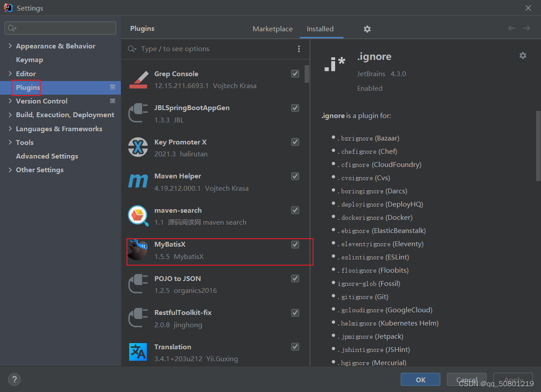Image resolution: width=541 pixels, height=392 pixels.
Task: Click the .ignore plugin logo
Action: coord(335,65)
